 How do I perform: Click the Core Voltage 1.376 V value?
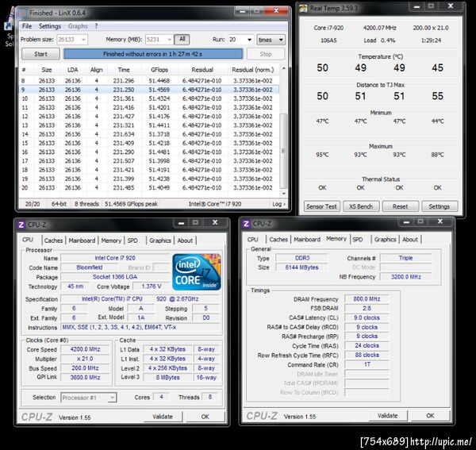click(x=152, y=287)
